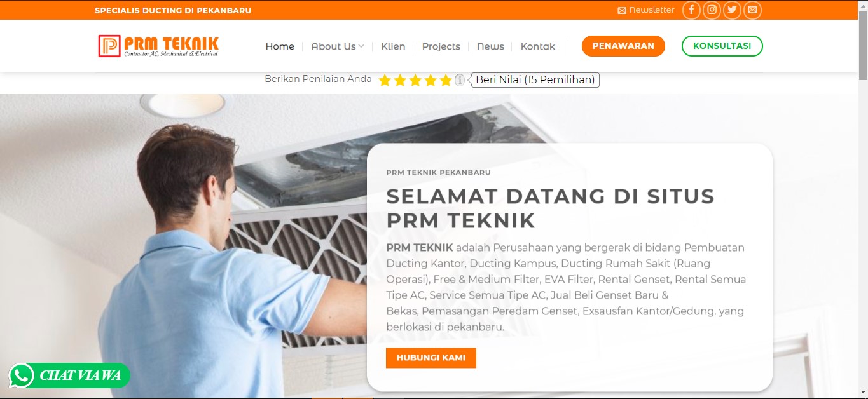Click the PENAWARAN button
The width and height of the screenshot is (868, 399).
coord(623,46)
